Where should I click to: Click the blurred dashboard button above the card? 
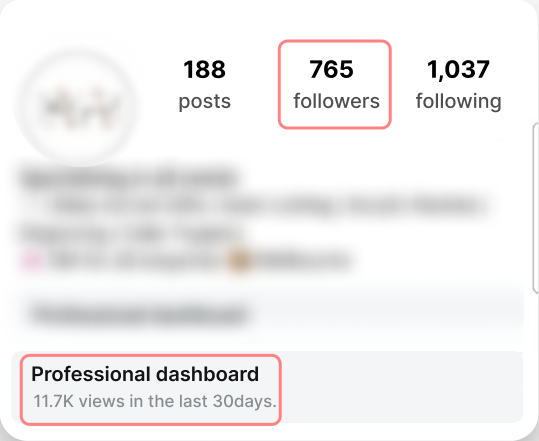[139, 313]
